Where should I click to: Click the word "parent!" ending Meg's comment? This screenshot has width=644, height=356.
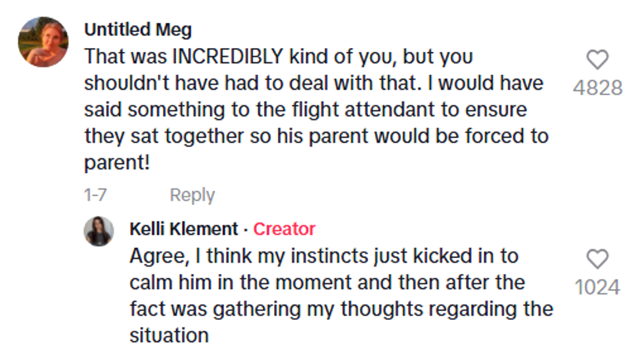click(x=117, y=164)
